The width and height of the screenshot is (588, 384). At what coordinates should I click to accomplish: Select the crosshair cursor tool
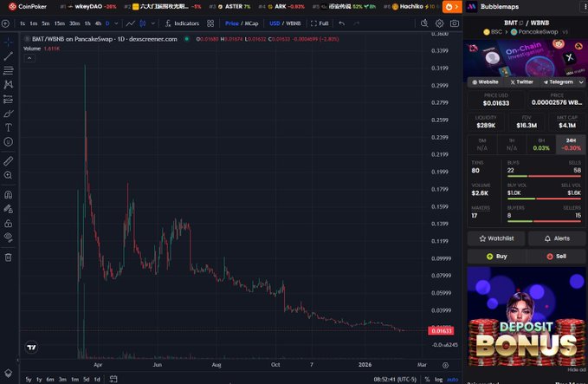pos(9,42)
